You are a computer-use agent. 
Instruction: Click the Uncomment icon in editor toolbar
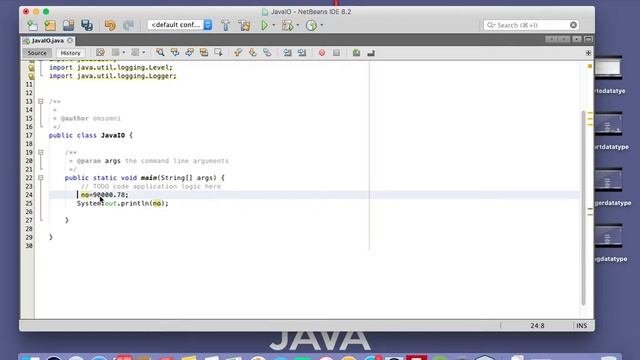[371, 53]
